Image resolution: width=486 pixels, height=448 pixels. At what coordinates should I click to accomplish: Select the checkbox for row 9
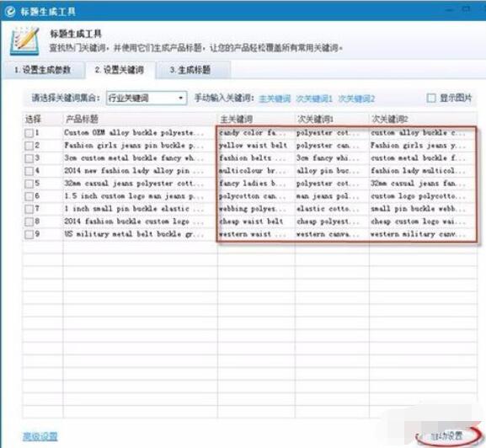coord(29,234)
